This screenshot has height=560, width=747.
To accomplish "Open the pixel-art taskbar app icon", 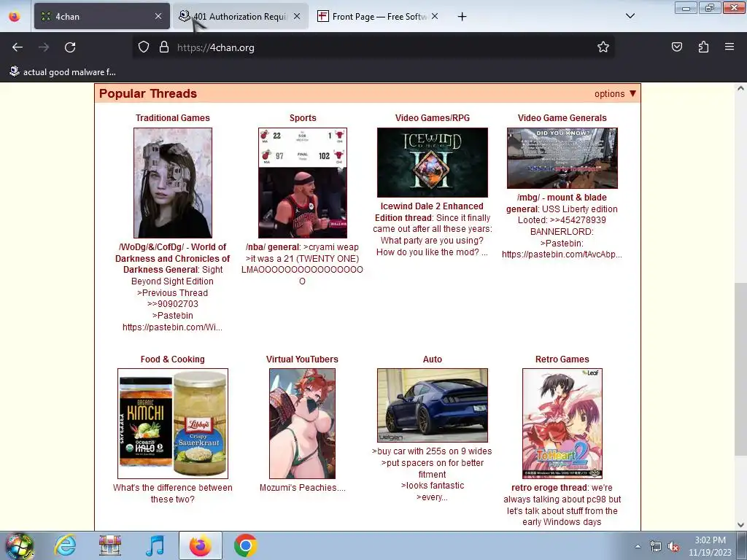I will point(110,545).
